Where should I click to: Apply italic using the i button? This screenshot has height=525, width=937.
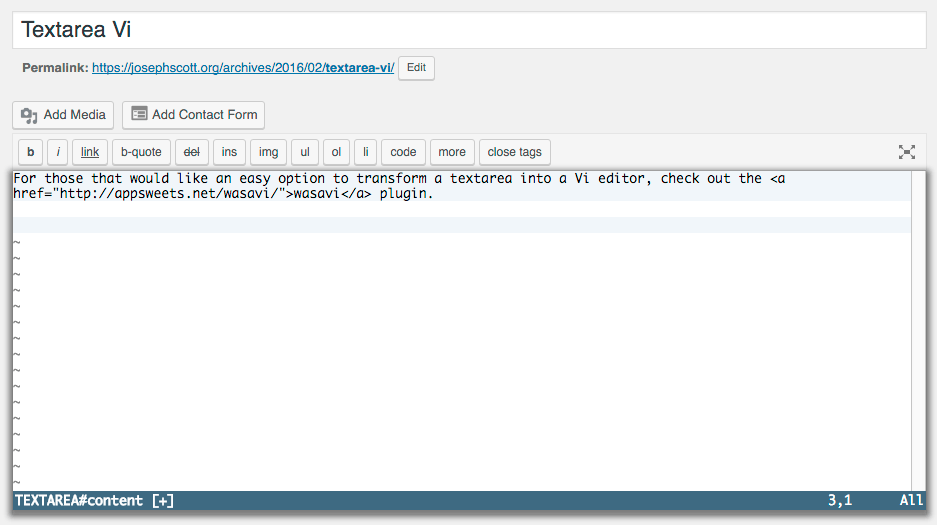coord(58,152)
